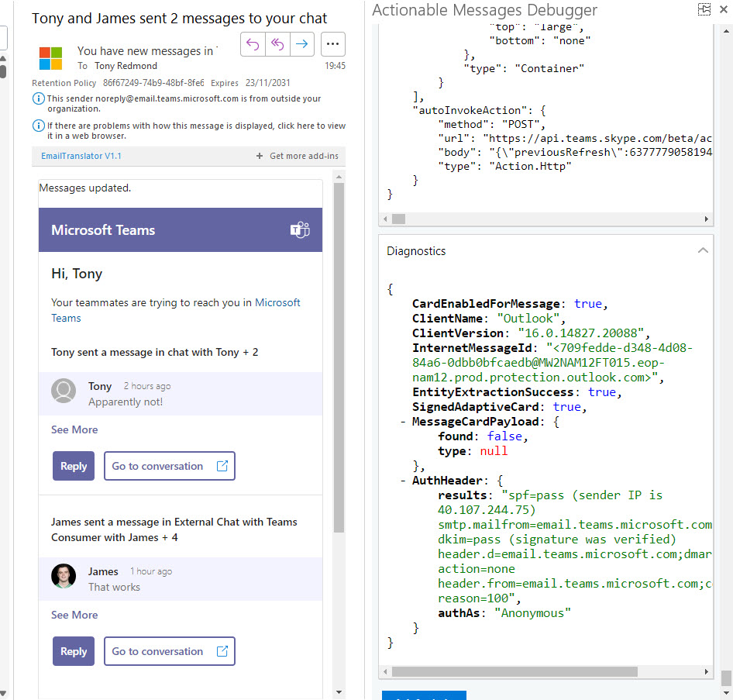Collapse the MessageCardPayload JSON node
The width and height of the screenshot is (733, 700).
pyautogui.click(x=404, y=422)
